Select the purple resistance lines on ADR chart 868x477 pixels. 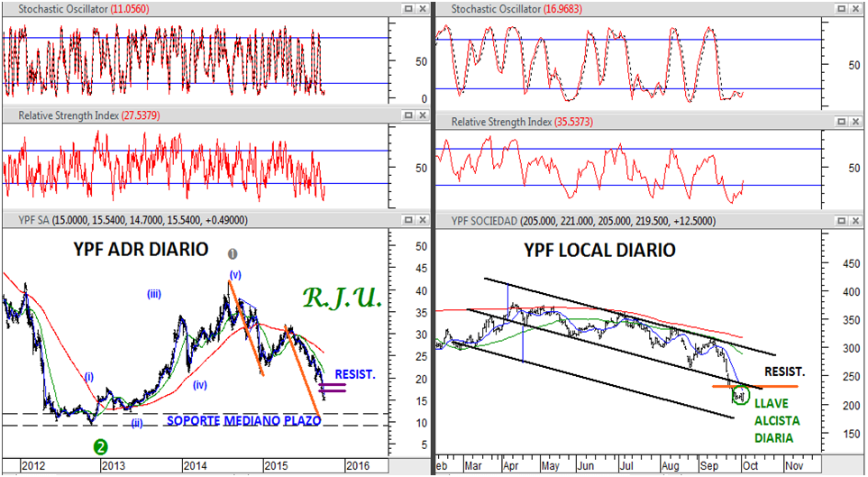pyautogui.click(x=332, y=387)
